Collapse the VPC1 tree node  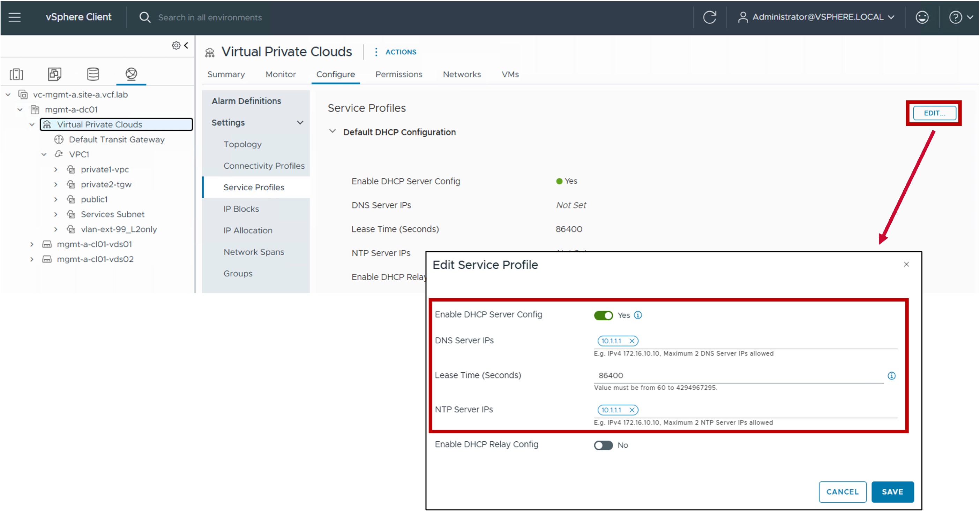point(44,154)
